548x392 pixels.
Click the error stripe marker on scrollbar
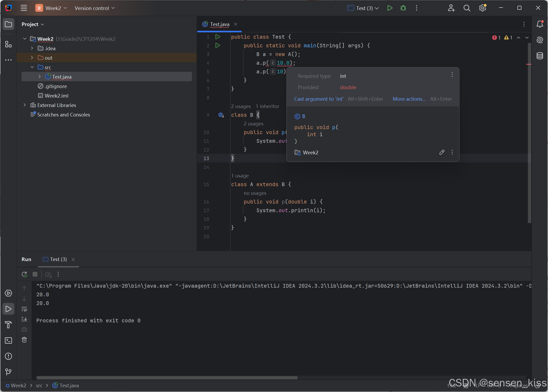(x=529, y=64)
